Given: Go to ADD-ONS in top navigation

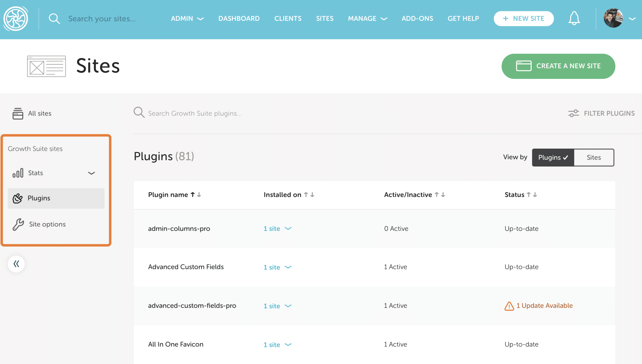Looking at the screenshot, I should (417, 19).
